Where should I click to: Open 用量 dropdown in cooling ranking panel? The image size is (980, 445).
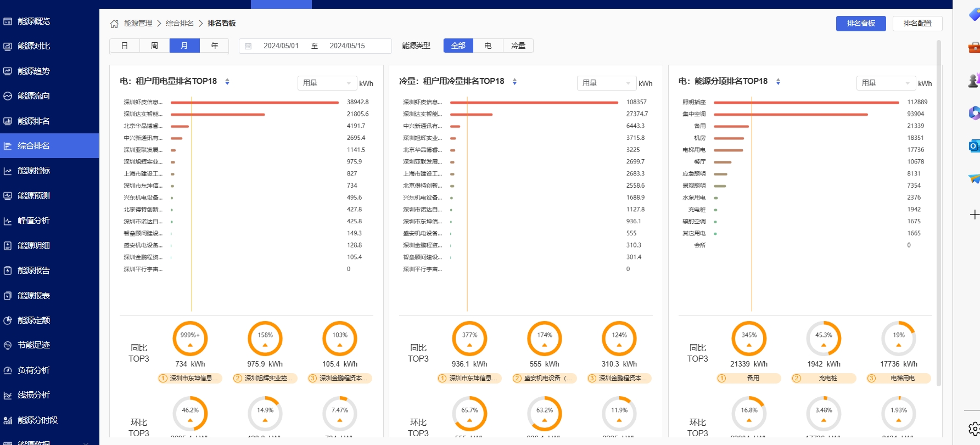coord(606,83)
